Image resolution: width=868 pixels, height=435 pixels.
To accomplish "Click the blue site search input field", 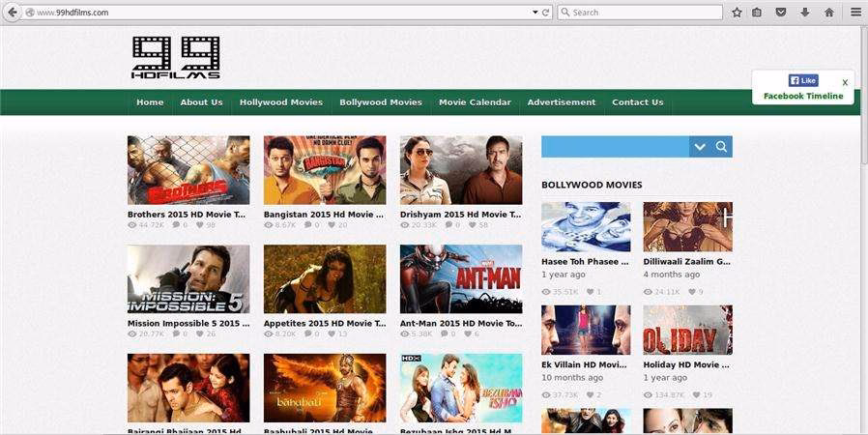I will pos(615,147).
